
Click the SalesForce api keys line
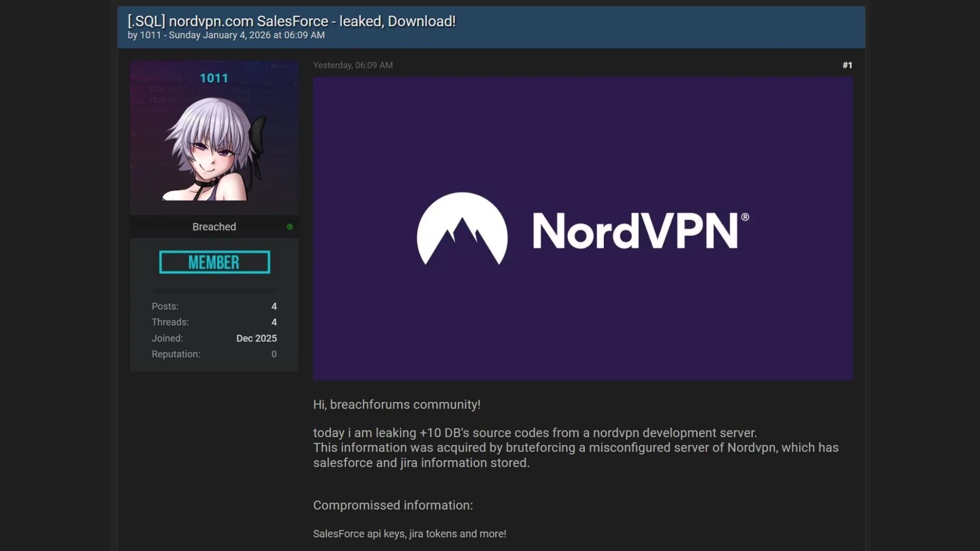click(409, 534)
